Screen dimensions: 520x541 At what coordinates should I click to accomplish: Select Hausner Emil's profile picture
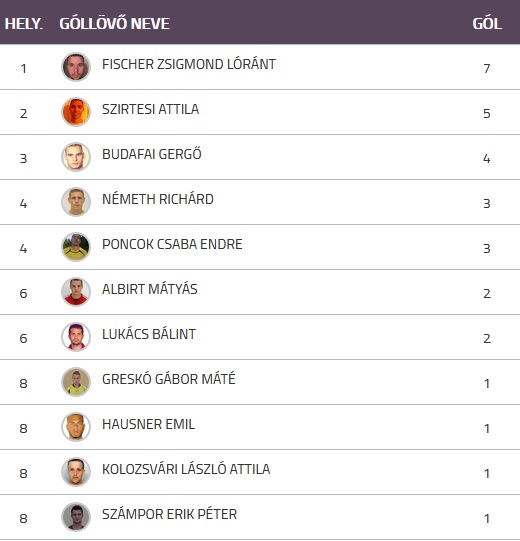(76, 427)
